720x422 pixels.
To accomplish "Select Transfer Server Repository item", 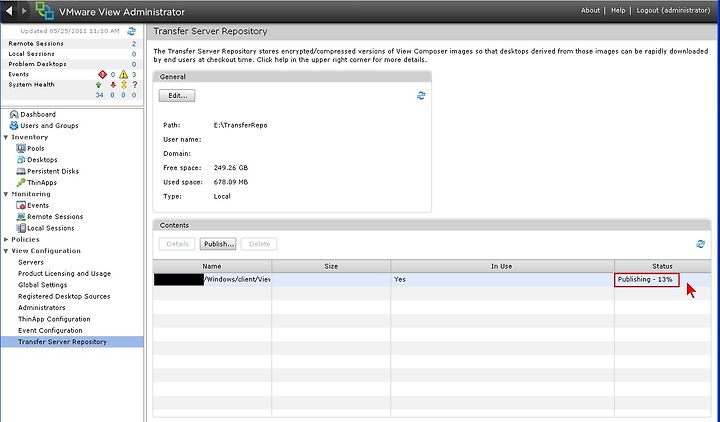I will coord(72,342).
